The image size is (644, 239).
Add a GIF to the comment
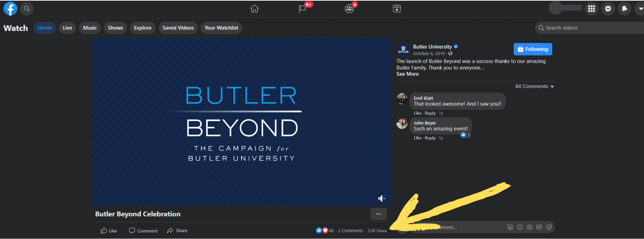point(539,227)
